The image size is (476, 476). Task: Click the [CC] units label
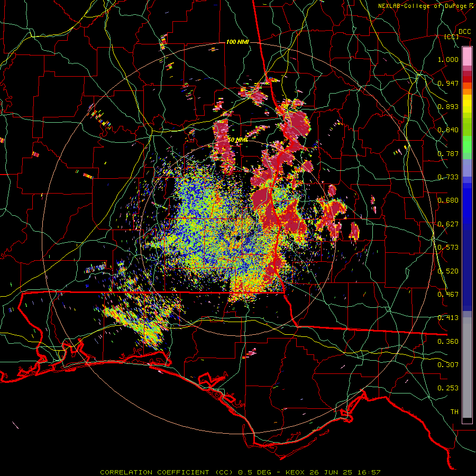pyautogui.click(x=452, y=36)
